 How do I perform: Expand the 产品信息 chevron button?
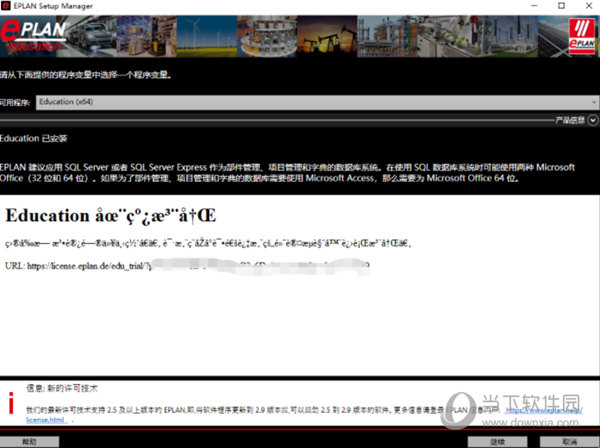click(593, 121)
